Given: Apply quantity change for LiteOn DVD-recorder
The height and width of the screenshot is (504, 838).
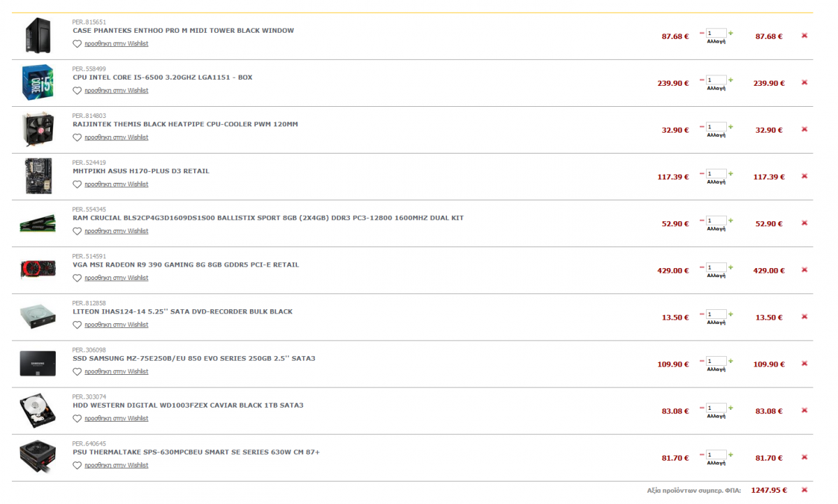Looking at the screenshot, I should tap(716, 323).
